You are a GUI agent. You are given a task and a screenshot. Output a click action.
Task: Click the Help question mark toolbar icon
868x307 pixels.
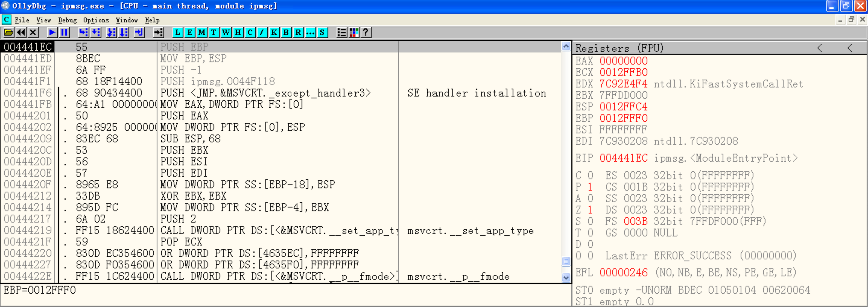(366, 32)
